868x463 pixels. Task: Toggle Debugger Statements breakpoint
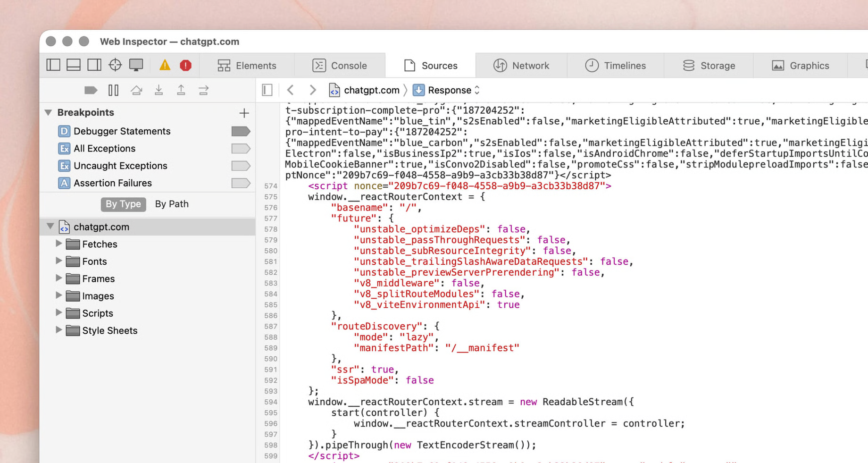point(241,131)
